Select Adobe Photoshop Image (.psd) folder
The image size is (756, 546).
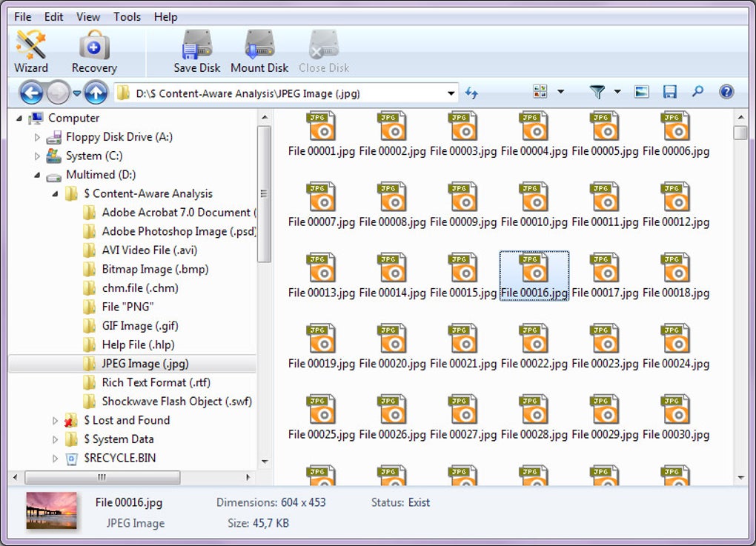(169, 231)
